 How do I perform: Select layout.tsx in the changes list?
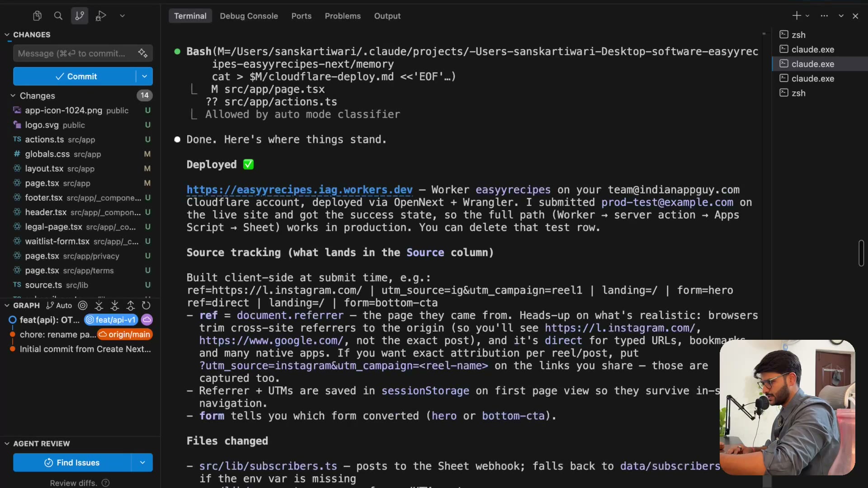[x=81, y=169]
